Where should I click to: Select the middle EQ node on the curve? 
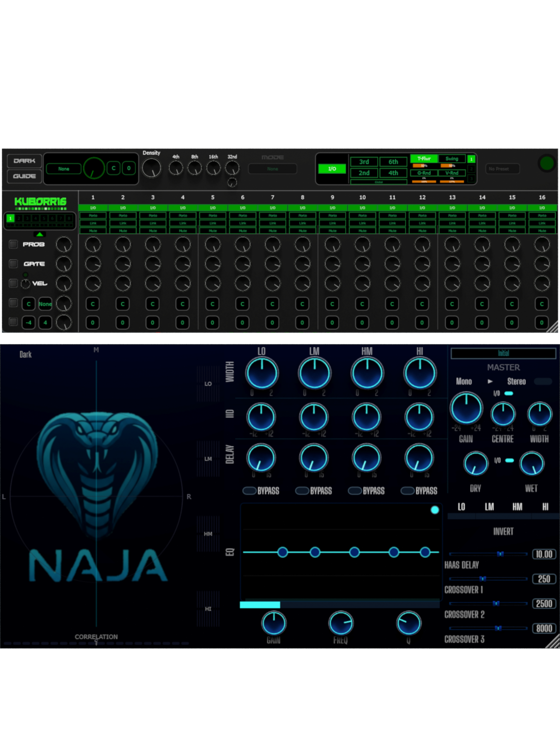[354, 552]
